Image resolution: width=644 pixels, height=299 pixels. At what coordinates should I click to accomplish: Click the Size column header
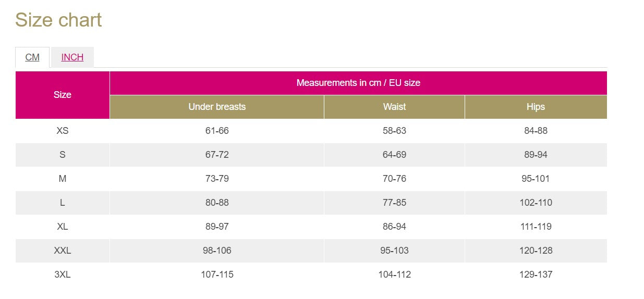tap(63, 95)
